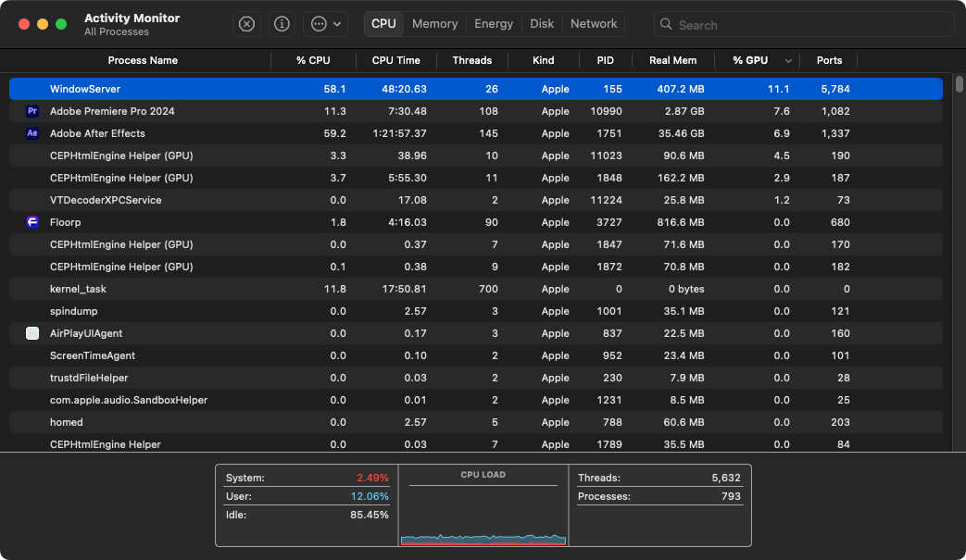This screenshot has height=560, width=966.
Task: Sort by CPU Time column header
Action: tap(396, 60)
